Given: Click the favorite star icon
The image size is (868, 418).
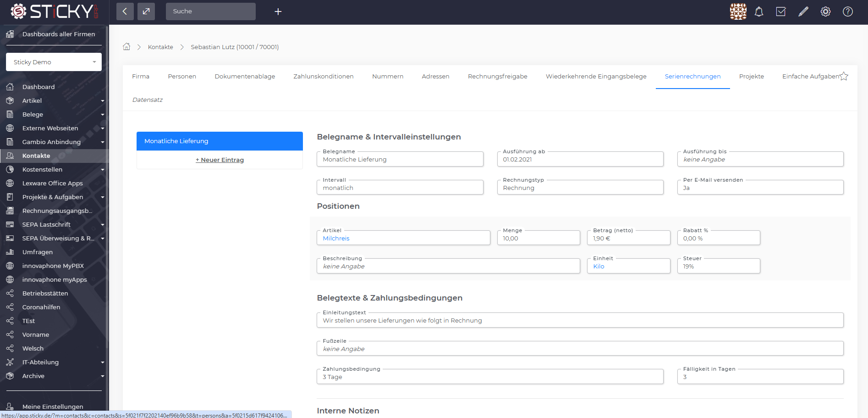Looking at the screenshot, I should [x=844, y=76].
